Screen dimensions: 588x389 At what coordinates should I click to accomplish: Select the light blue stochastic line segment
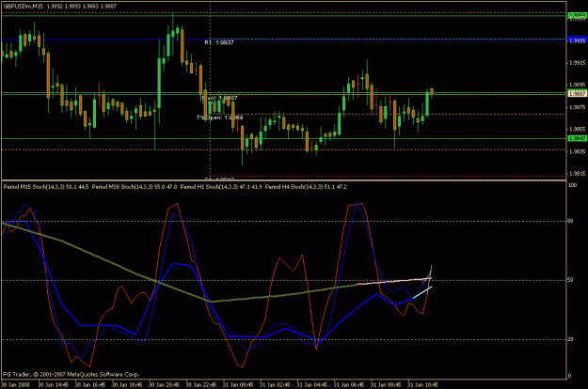(x=422, y=292)
